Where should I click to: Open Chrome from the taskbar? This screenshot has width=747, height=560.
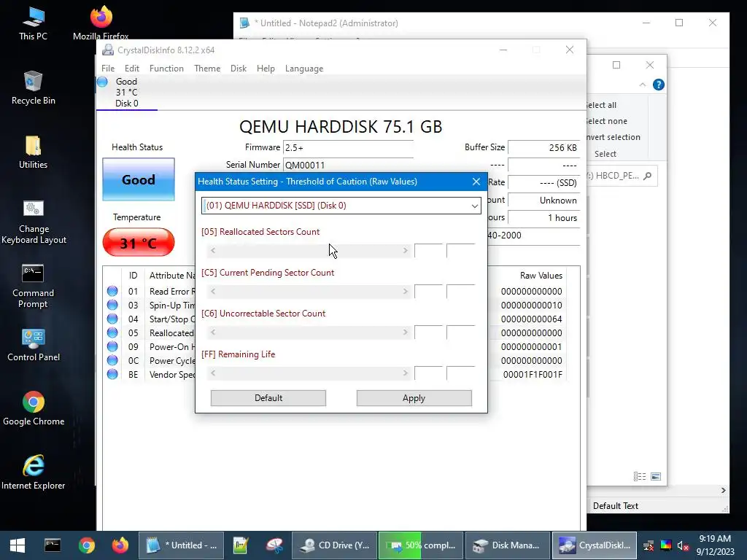87,545
